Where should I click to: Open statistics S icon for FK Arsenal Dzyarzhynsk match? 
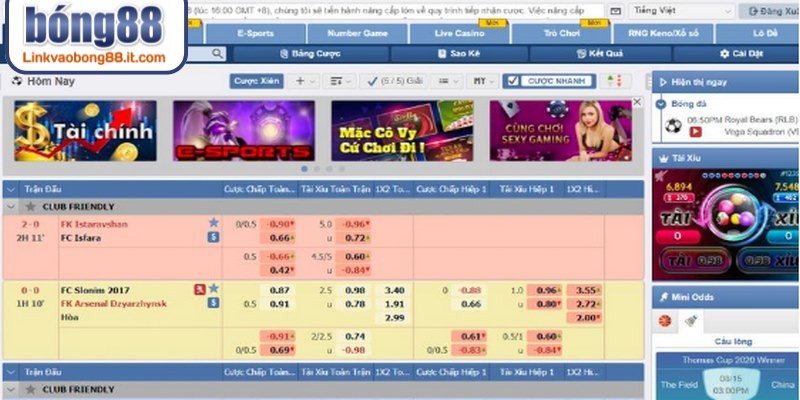click(213, 303)
